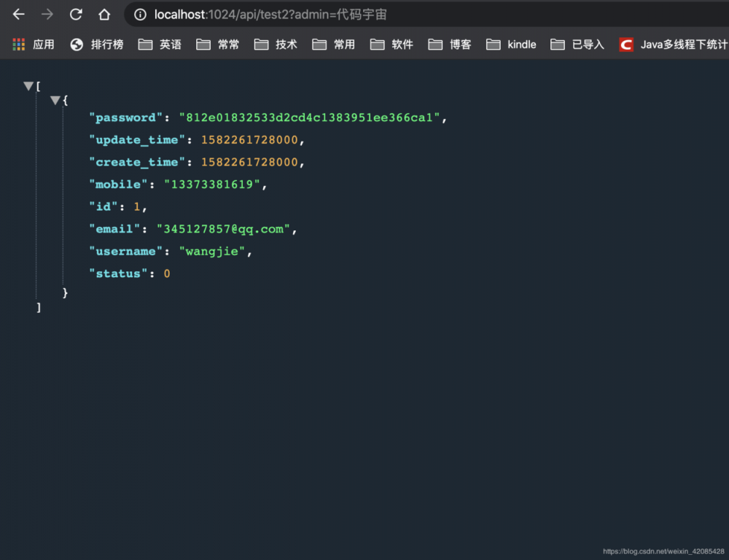Click the back navigation arrow
The width and height of the screenshot is (729, 560).
[x=17, y=14]
